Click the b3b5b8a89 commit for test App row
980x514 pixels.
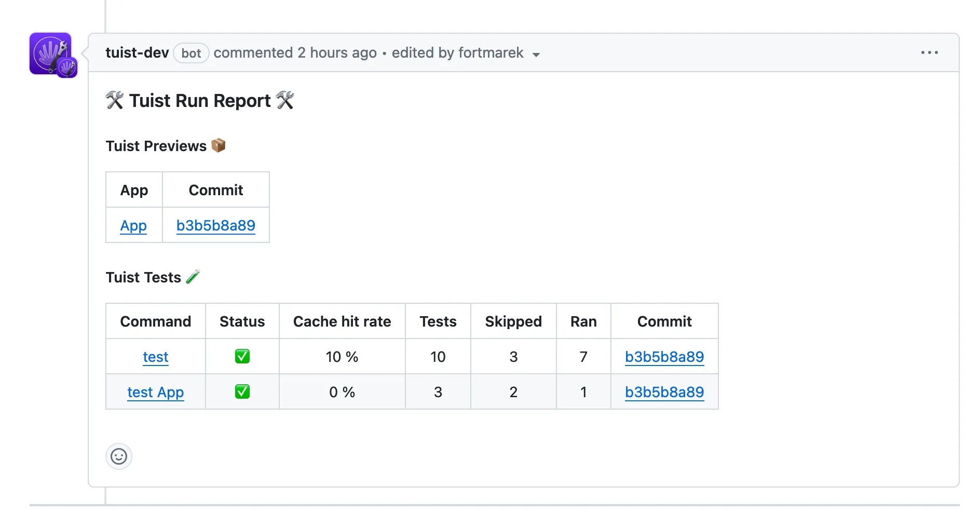(x=664, y=393)
